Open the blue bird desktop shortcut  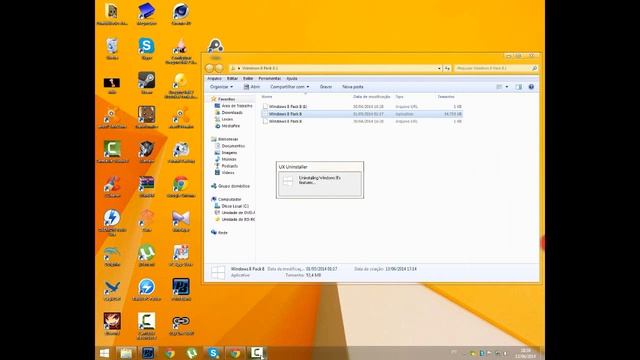[x=112, y=289]
